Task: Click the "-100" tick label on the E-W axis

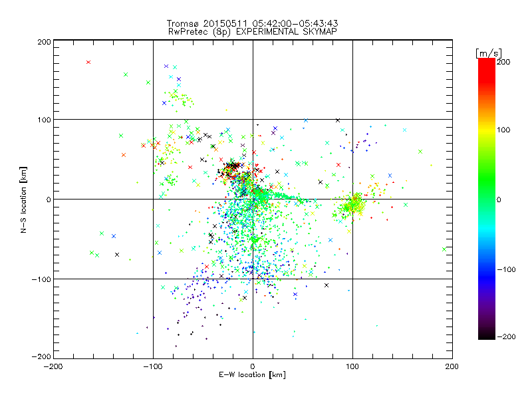Action: click(x=153, y=366)
